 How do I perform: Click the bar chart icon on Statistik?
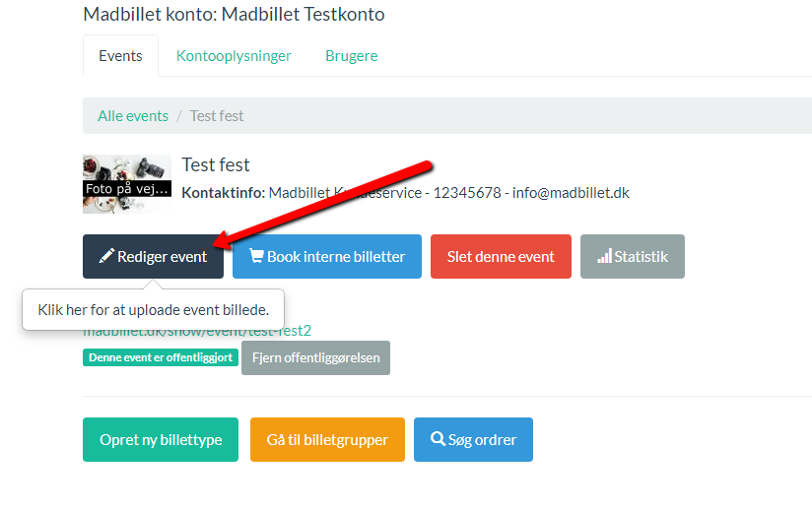[x=604, y=256]
